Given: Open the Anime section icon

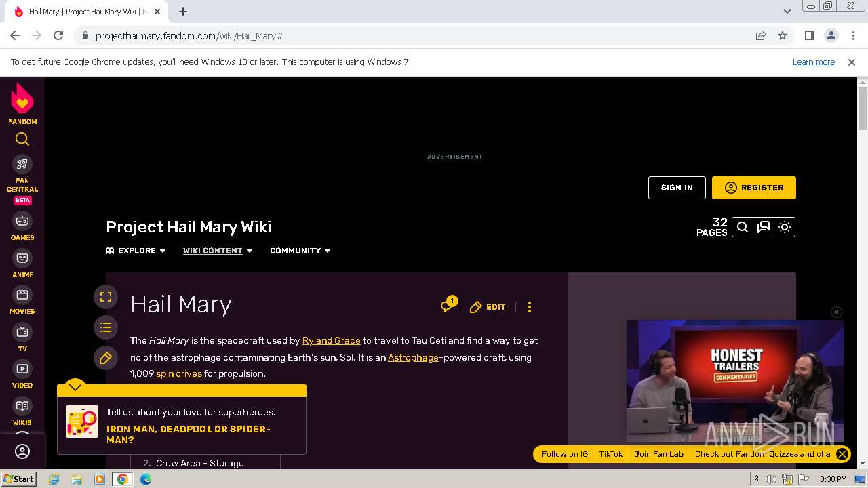Looking at the screenshot, I should point(22,258).
